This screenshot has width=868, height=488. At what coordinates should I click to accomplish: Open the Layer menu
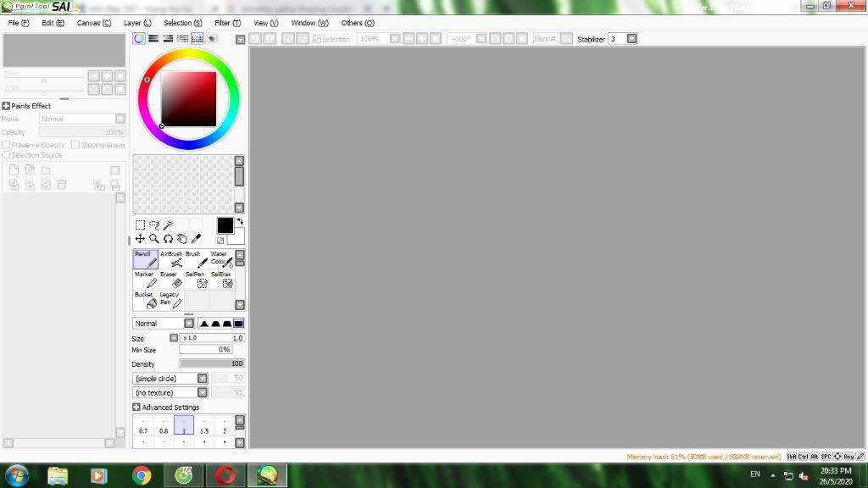pyautogui.click(x=137, y=23)
